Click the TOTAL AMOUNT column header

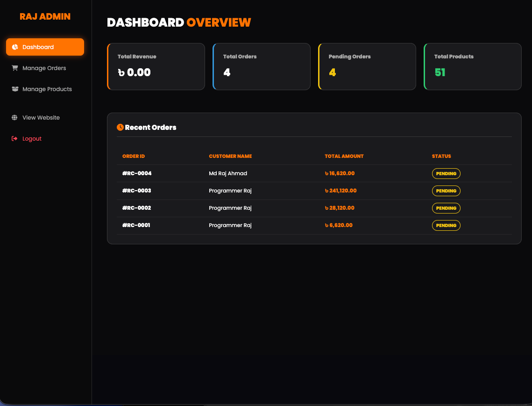(344, 156)
